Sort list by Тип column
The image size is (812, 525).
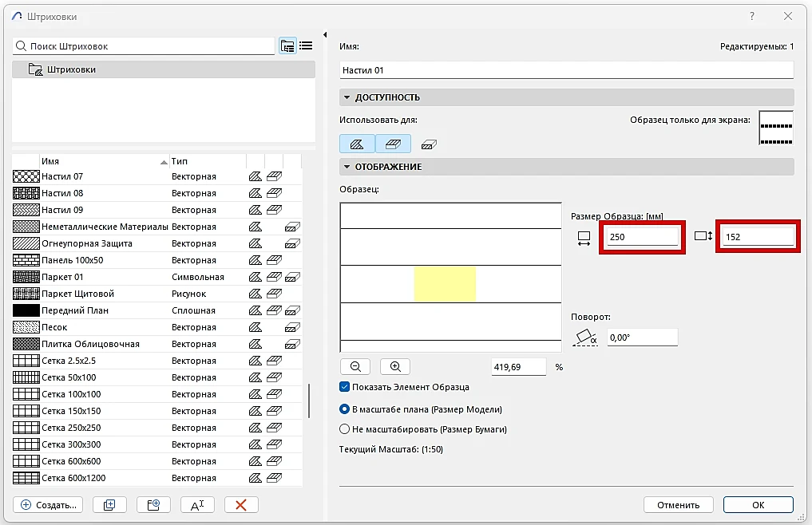coord(207,161)
